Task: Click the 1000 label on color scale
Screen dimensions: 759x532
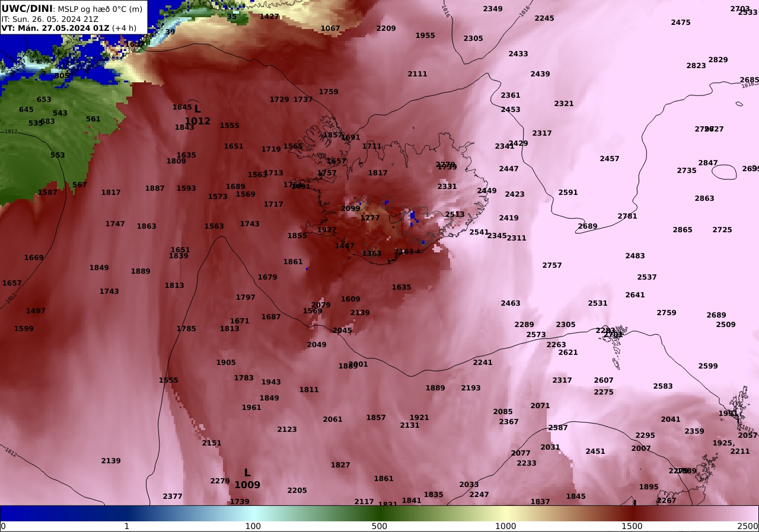Action: coord(506,526)
